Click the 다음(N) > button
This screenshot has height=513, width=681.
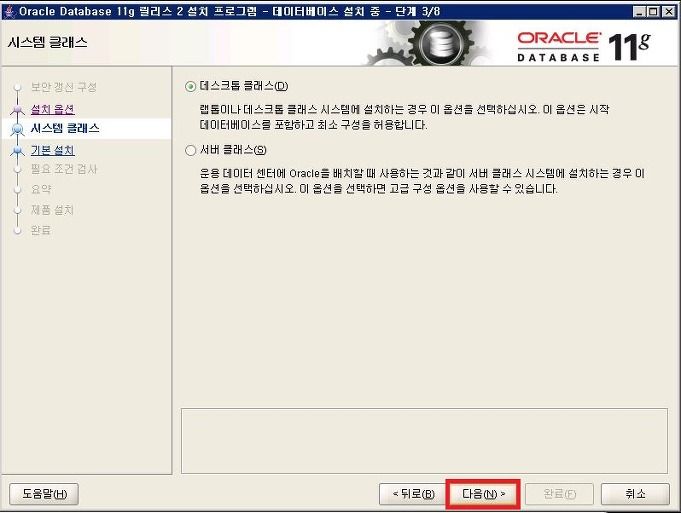483,494
